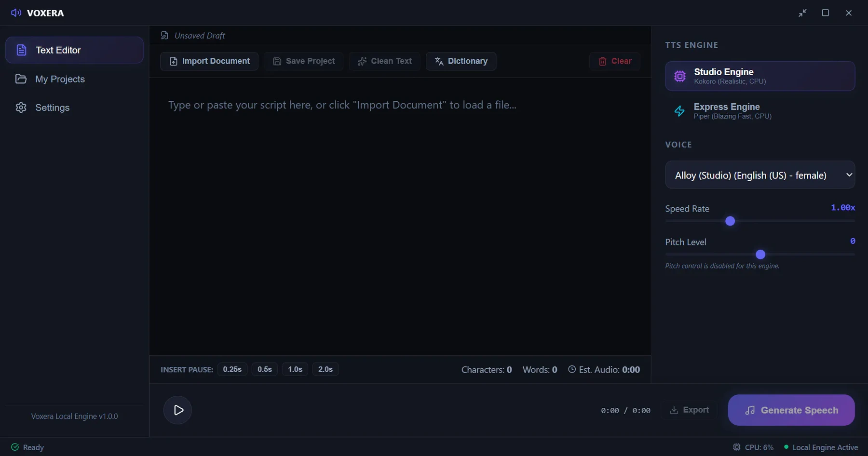This screenshot has width=868, height=456.
Task: Click the Studio Engine chip icon
Action: [680, 76]
